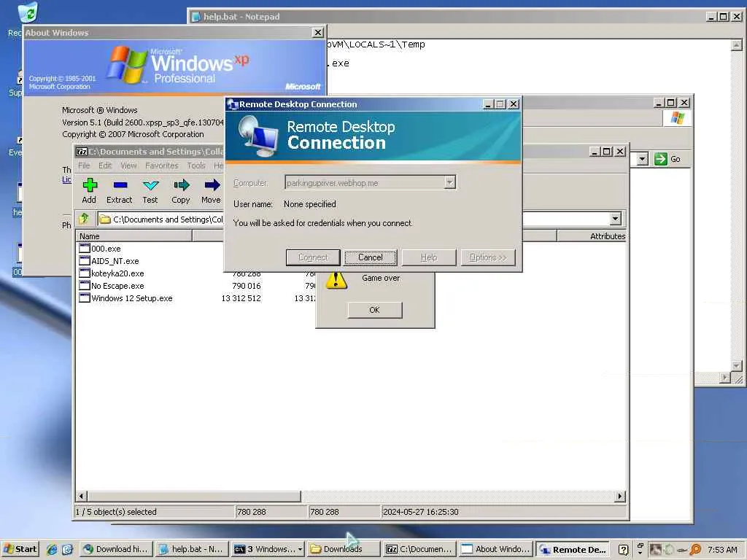Maximize the help.bat Notepad window

tap(723, 16)
